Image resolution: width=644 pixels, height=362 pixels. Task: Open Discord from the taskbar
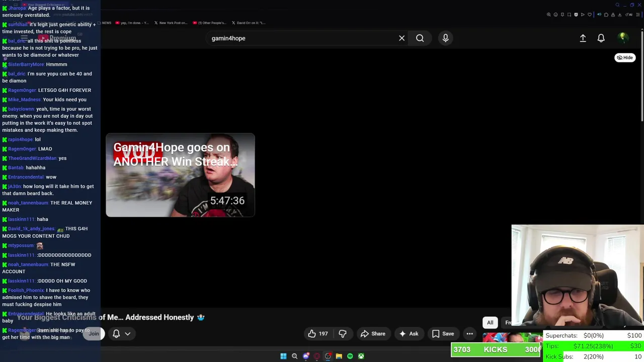tap(305, 356)
